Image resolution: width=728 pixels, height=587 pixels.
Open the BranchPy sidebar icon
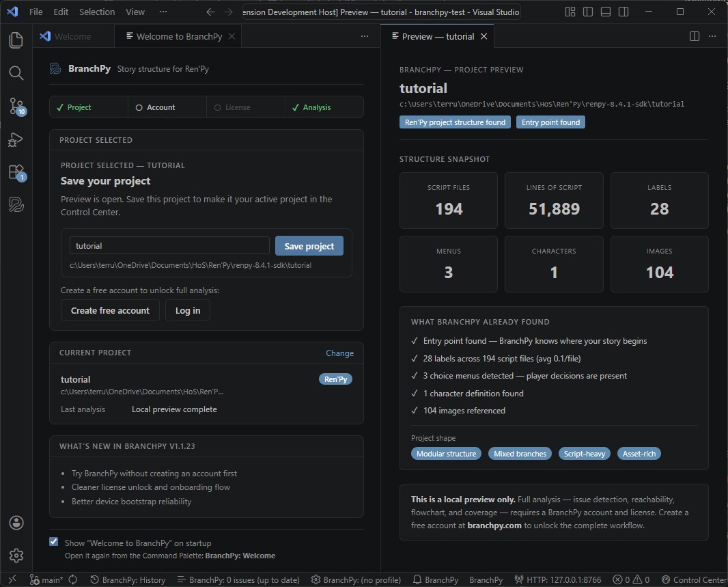click(x=16, y=204)
